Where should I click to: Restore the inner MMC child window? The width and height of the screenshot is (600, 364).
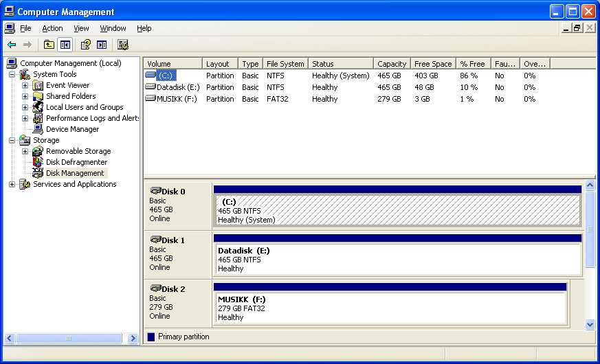point(577,28)
